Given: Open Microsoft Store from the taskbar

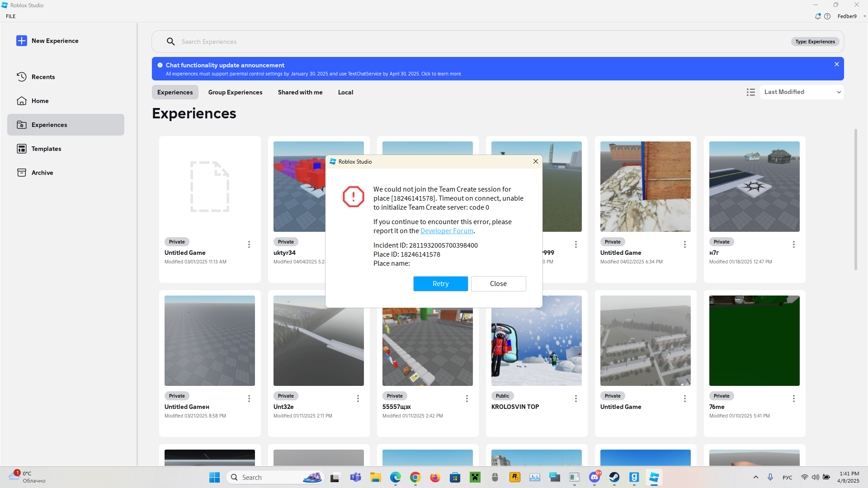Looking at the screenshot, I should (x=455, y=477).
